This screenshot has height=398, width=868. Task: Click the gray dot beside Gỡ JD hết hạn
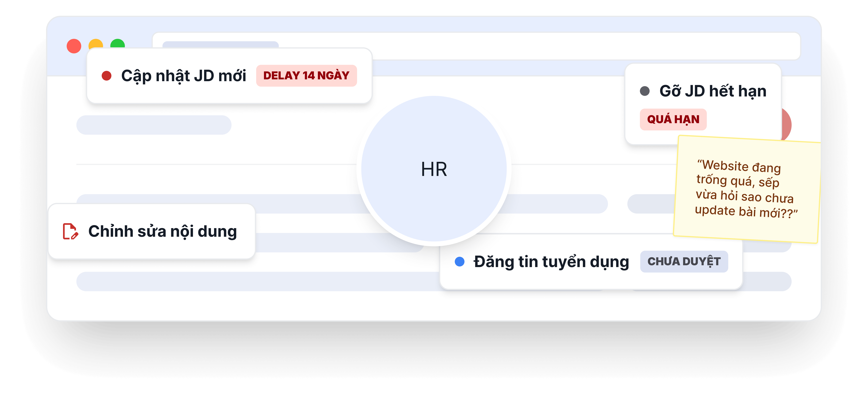click(x=645, y=91)
